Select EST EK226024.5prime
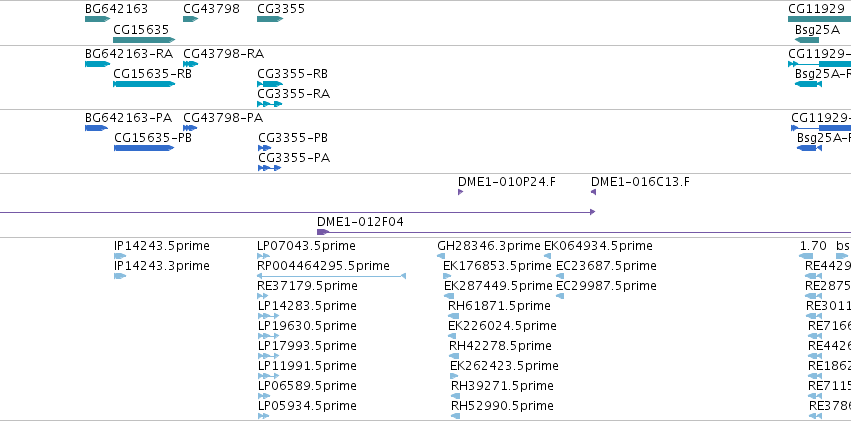Screen dimensions: 851x421 (x=502, y=326)
